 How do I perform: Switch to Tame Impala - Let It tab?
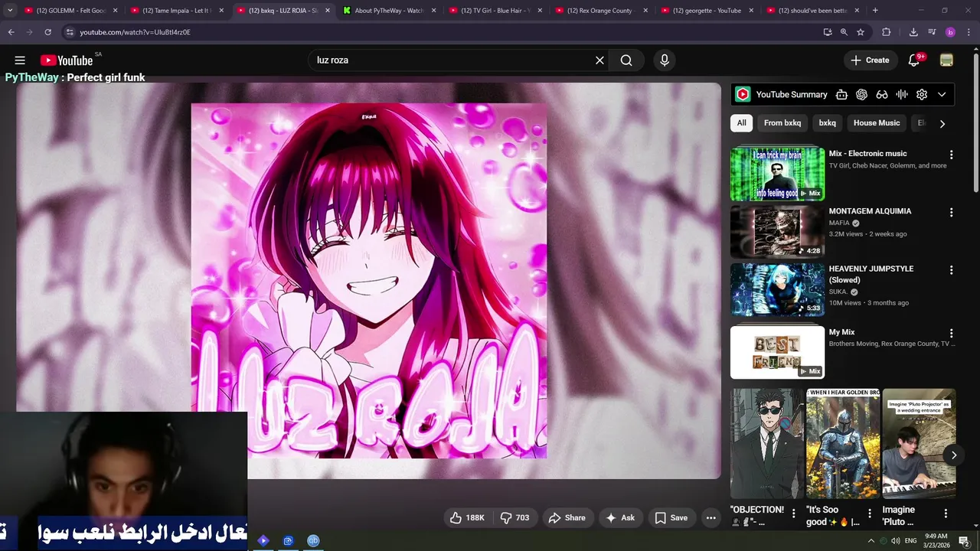pyautogui.click(x=177, y=11)
